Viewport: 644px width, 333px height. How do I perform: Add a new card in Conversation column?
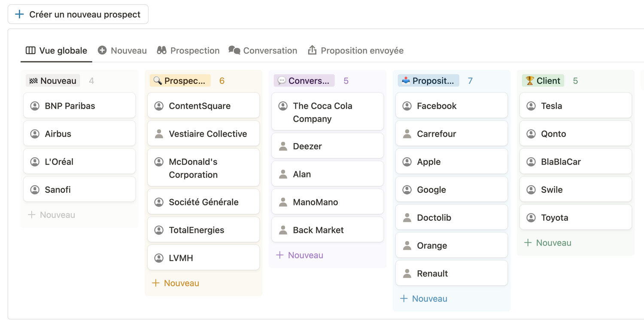click(300, 255)
